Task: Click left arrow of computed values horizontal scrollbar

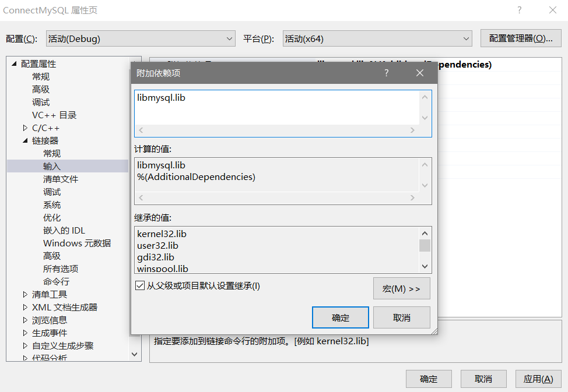Action: point(141,197)
